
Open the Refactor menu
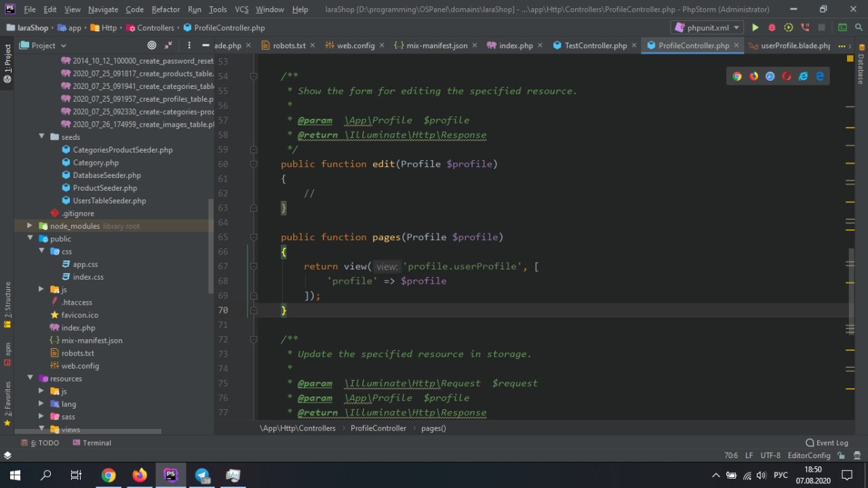[165, 10]
